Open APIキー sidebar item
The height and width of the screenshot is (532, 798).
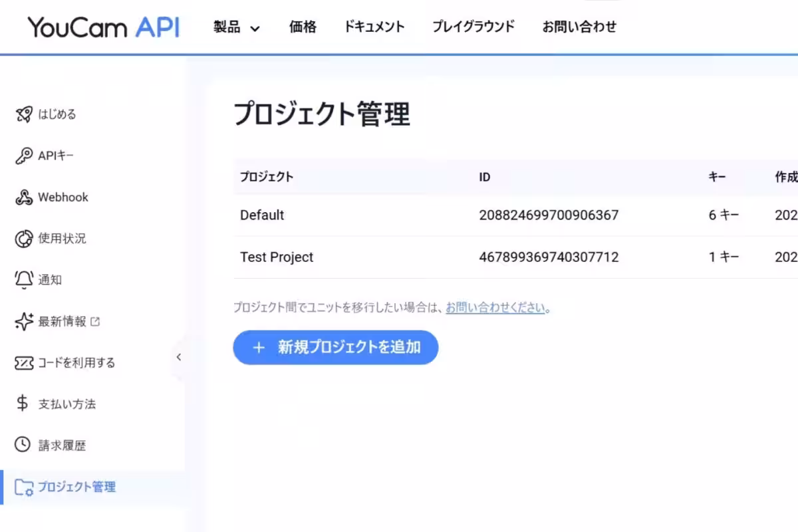tap(56, 156)
